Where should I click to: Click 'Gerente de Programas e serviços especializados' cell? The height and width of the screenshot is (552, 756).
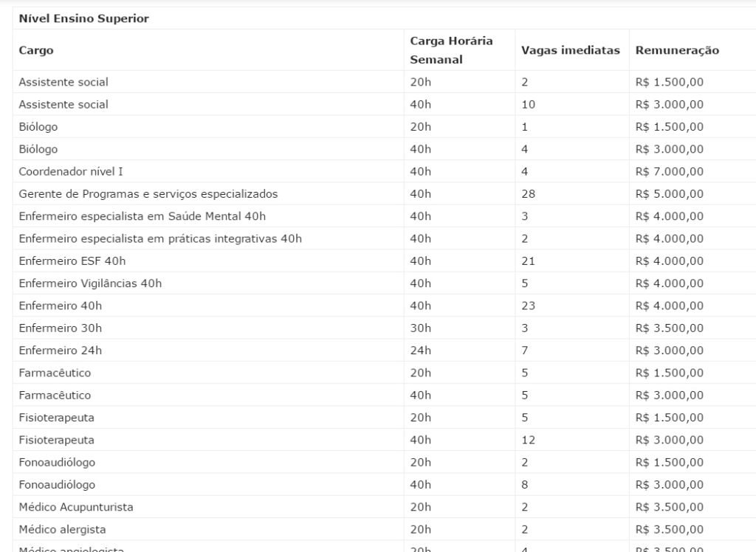point(148,194)
